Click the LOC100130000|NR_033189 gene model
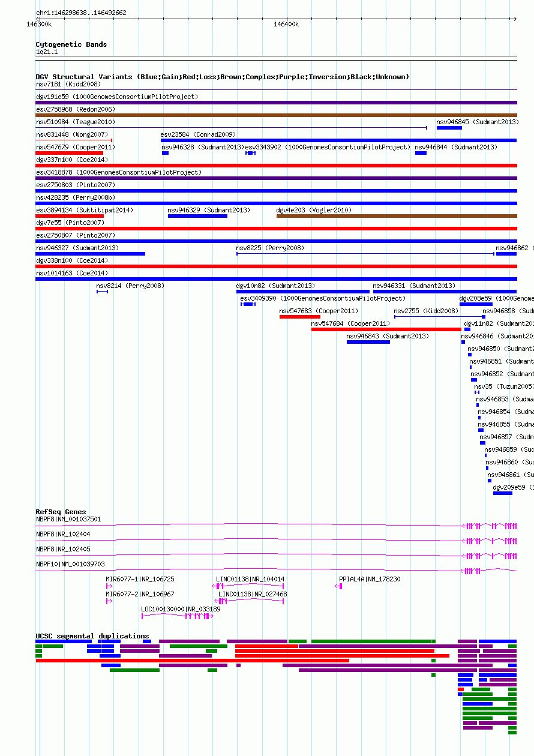The height and width of the screenshot is (756, 534). click(178, 616)
